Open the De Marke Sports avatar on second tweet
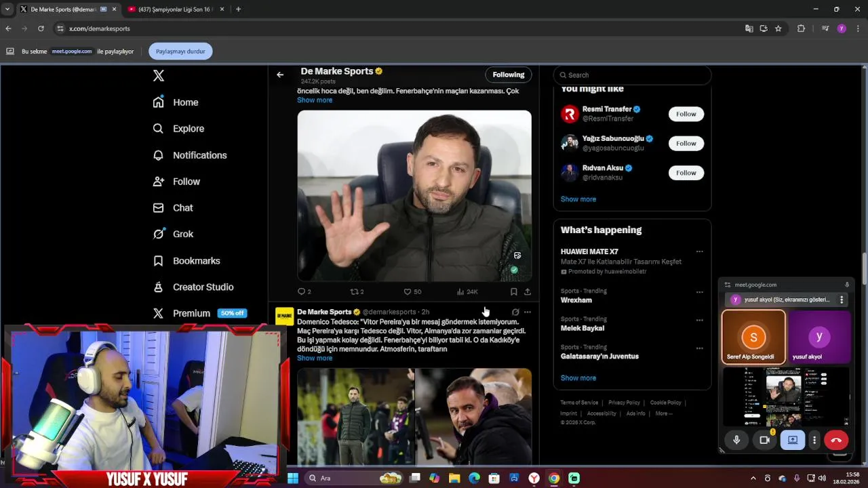This screenshot has width=868, height=488. [285, 317]
